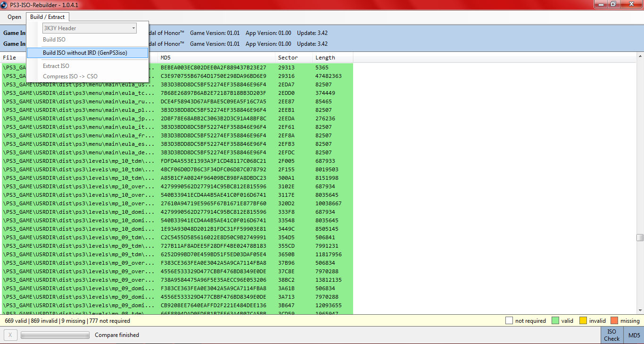
Task: Click the green valid legend swatch
Action: point(554,321)
